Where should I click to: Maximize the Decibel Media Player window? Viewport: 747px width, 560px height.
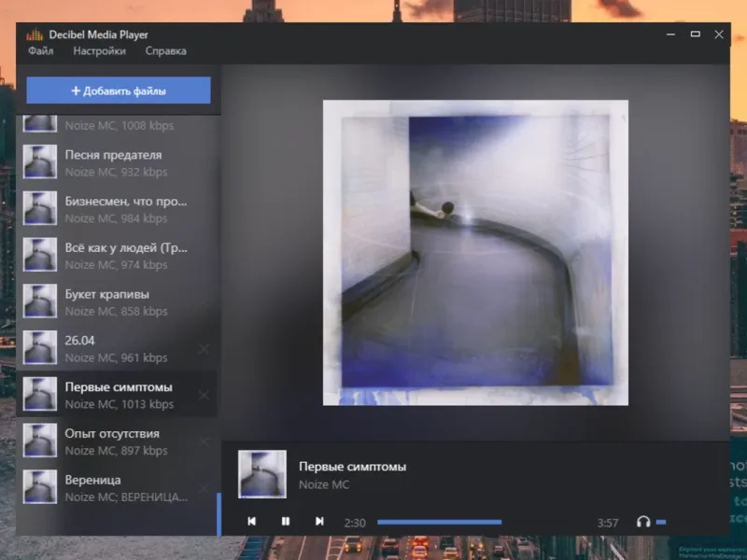[695, 35]
